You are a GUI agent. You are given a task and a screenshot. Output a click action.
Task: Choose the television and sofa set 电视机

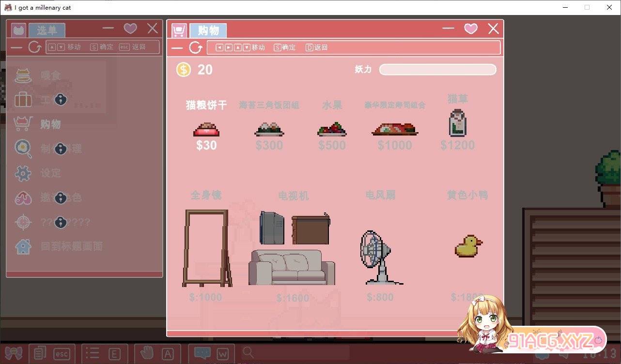[293, 248]
